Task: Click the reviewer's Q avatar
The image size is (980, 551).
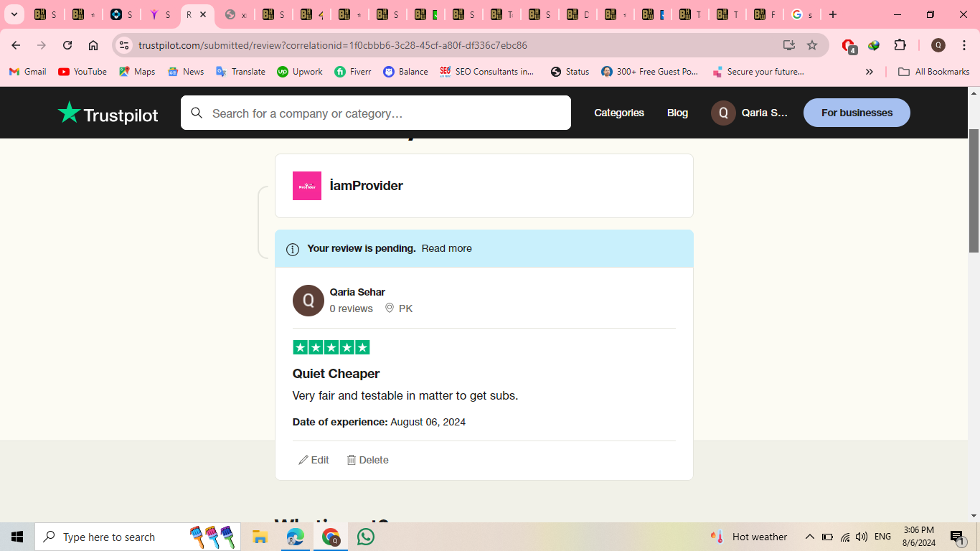Action: 308,301
